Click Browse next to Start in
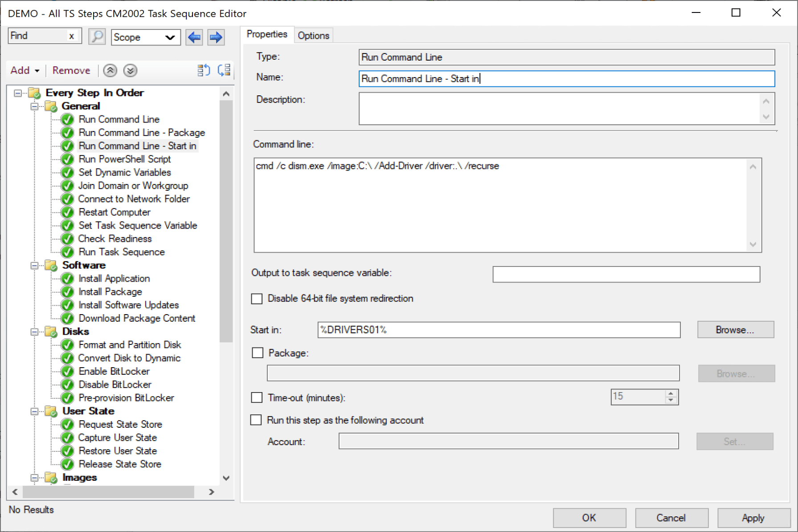The width and height of the screenshot is (798, 532). click(x=735, y=330)
